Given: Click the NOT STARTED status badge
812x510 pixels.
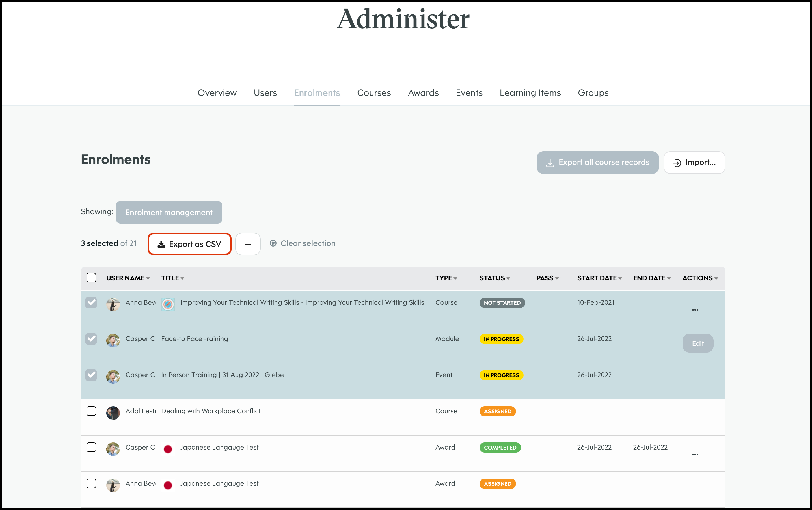Looking at the screenshot, I should click(x=502, y=303).
